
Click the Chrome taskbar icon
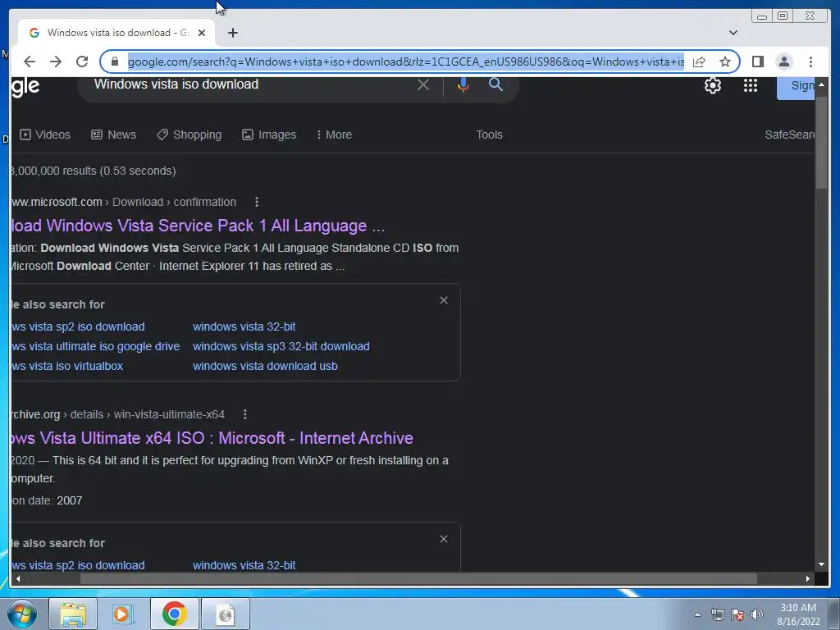click(174, 614)
